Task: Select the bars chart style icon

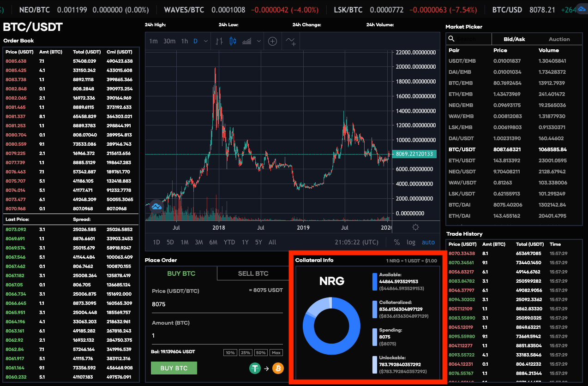Action: coord(219,41)
